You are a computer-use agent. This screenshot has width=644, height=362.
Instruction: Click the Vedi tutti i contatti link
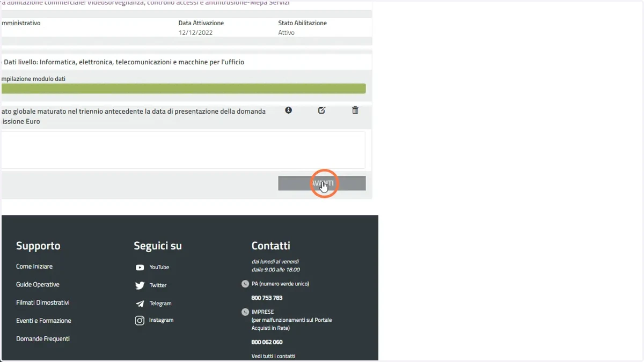273,356
